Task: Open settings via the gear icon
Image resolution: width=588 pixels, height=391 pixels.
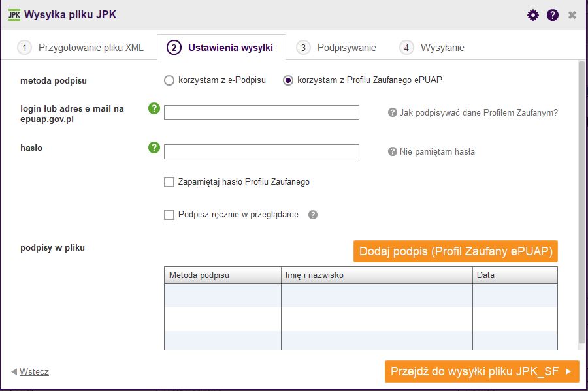Action: [x=533, y=15]
